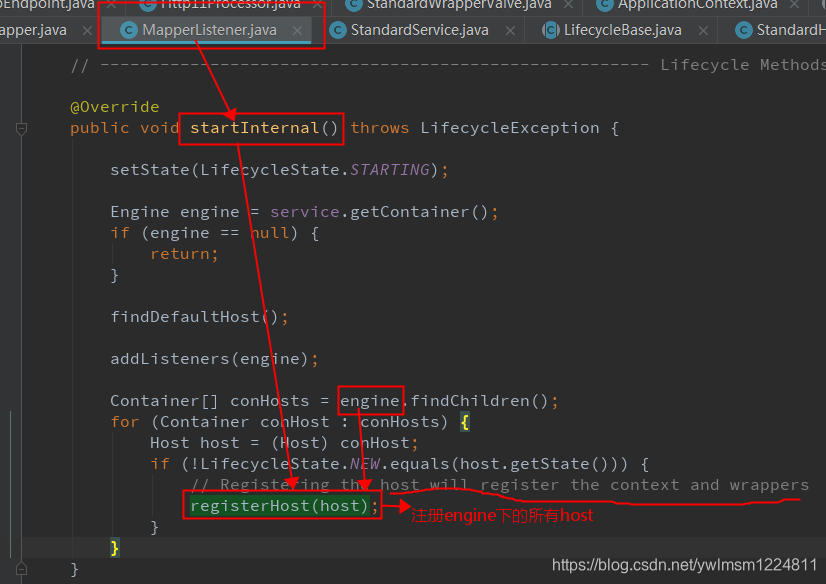Click the highlighted for-loop closing brace

point(115,548)
